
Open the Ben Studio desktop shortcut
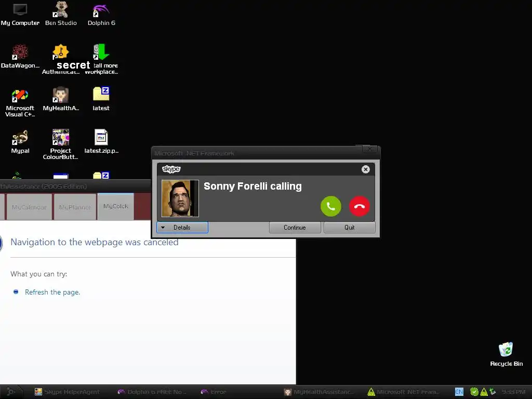pos(61,14)
